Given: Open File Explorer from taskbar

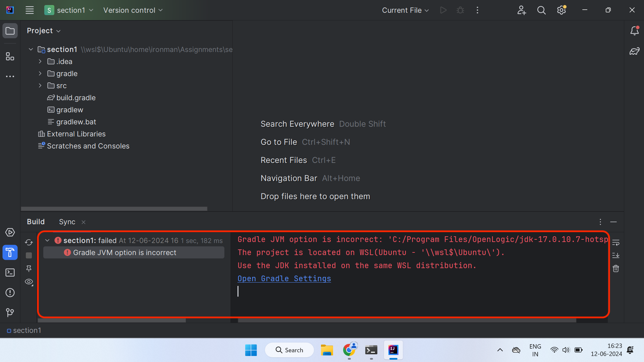Looking at the screenshot, I should (327, 350).
